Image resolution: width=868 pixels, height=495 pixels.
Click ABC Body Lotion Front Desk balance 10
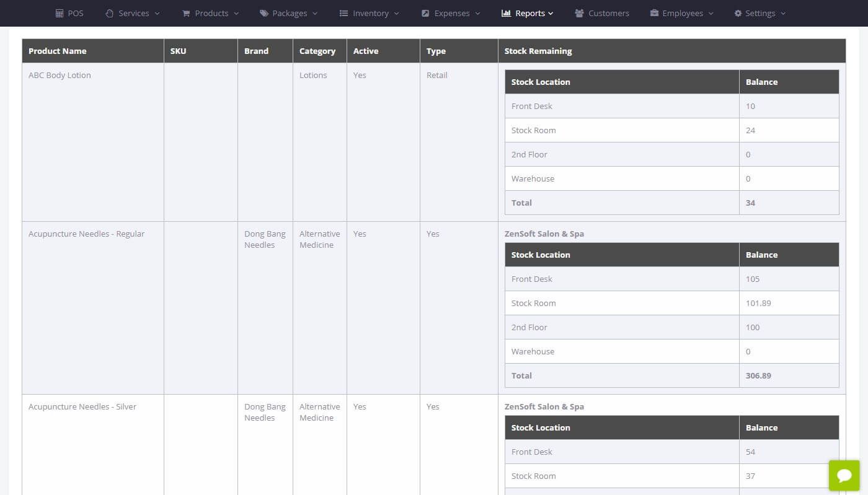point(750,106)
